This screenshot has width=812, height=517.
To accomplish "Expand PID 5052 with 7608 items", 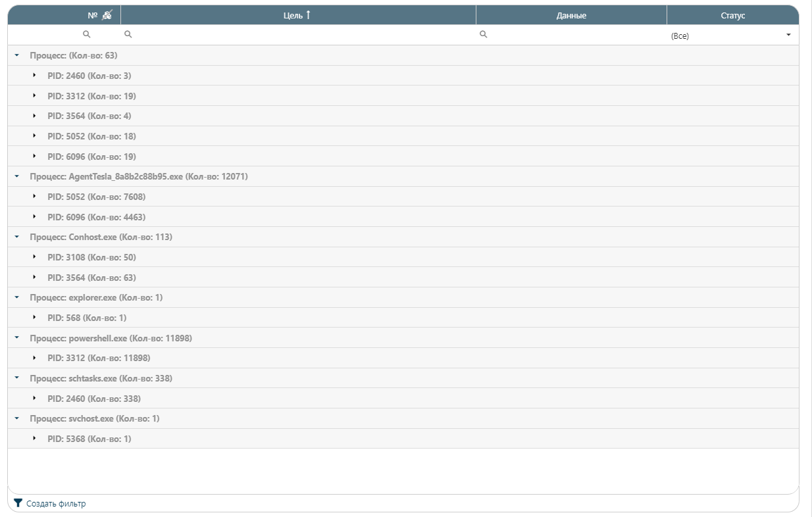I will point(34,196).
